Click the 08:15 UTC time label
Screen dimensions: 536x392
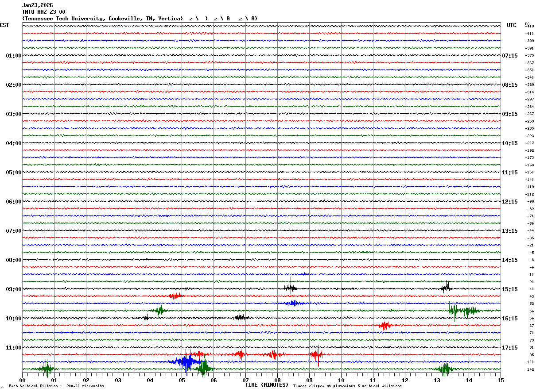(x=510, y=85)
